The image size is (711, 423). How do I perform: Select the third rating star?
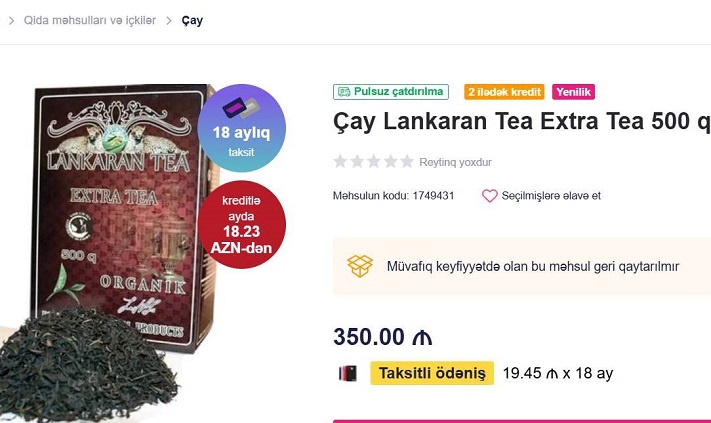point(374,161)
